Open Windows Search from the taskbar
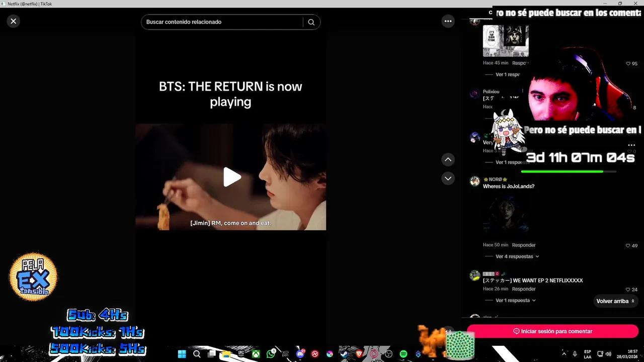This screenshot has width=644, height=362. pos(197,354)
